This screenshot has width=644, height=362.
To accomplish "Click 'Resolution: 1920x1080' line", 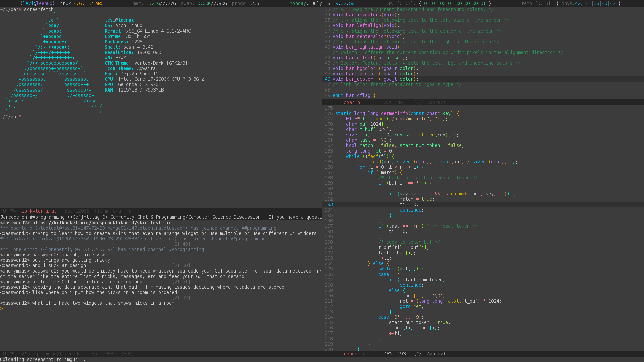I will pyautogui.click(x=133, y=52).
